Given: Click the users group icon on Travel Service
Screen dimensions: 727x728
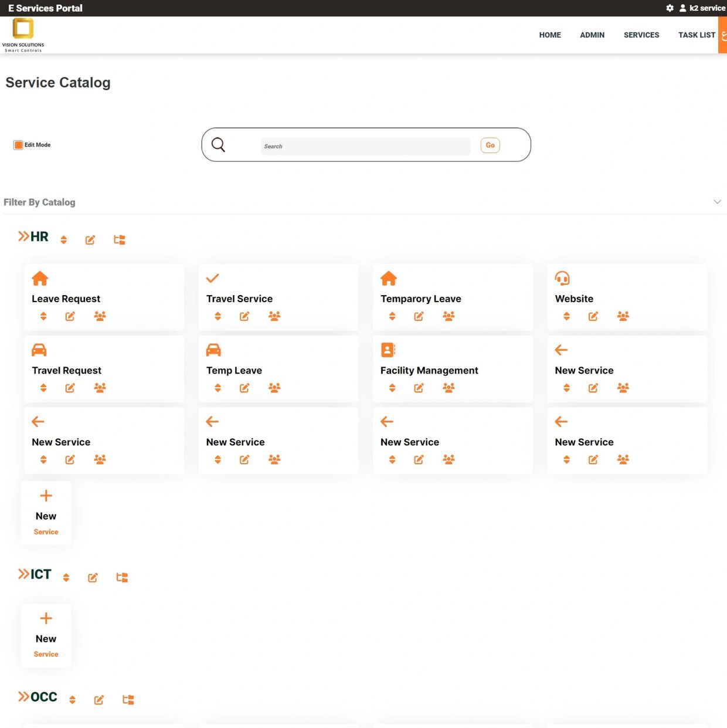Looking at the screenshot, I should pyautogui.click(x=274, y=317).
